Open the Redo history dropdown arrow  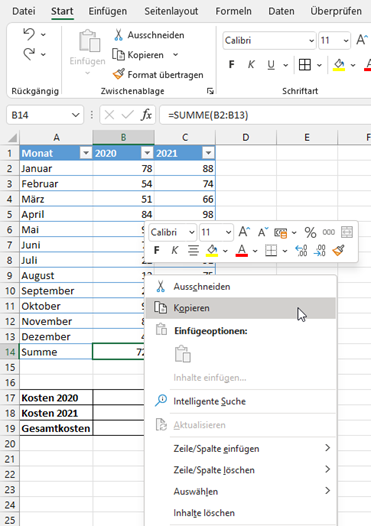(43, 54)
